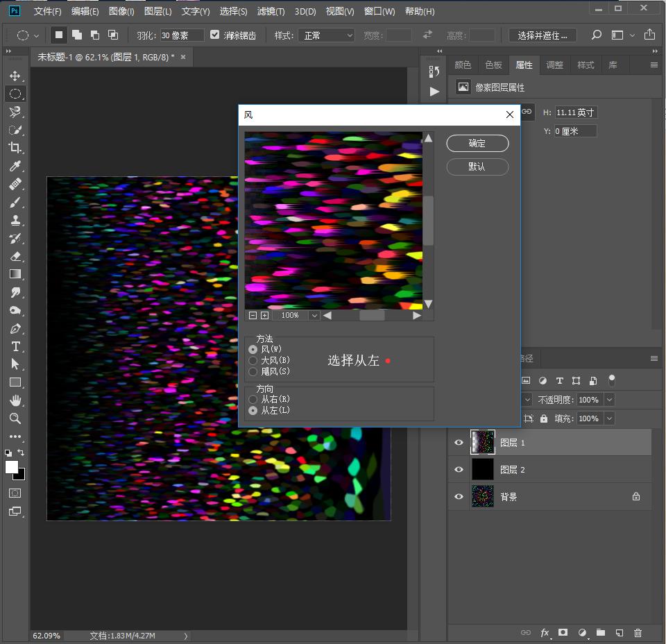This screenshot has width=666, height=644.
Task: Select the Hand tool
Action: 15,400
